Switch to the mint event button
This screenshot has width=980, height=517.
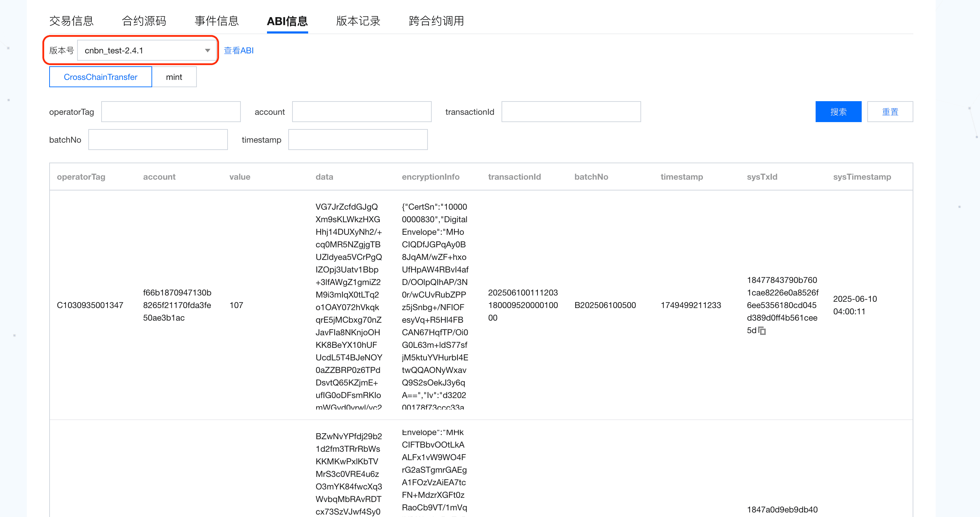click(x=174, y=77)
